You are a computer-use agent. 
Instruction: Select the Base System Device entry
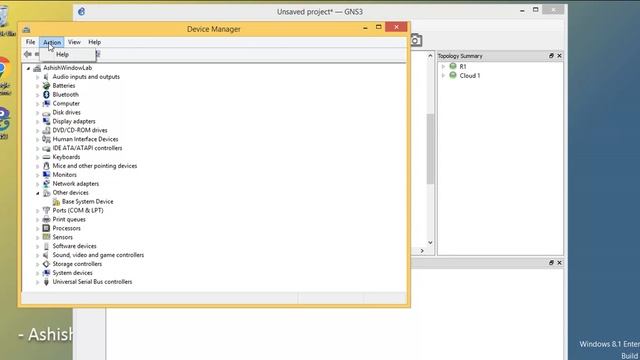point(87,202)
